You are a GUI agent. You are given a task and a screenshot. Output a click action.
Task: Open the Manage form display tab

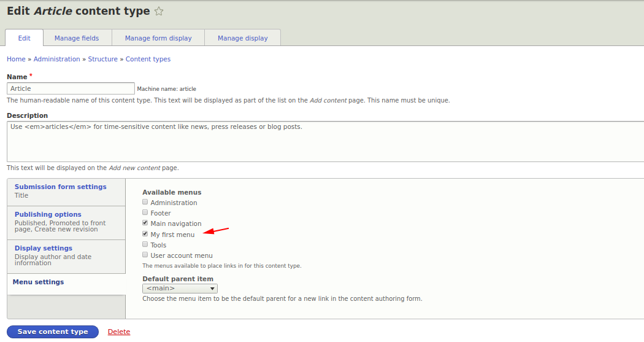(158, 38)
